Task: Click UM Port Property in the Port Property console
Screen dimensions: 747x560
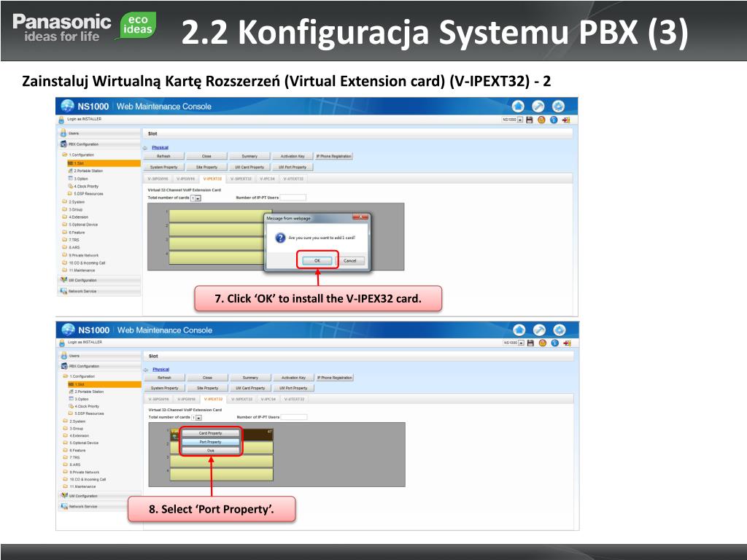Action: 293,388
